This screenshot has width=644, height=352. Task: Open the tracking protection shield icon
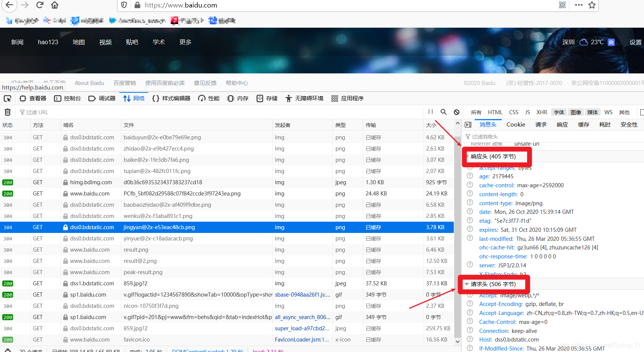124,5
